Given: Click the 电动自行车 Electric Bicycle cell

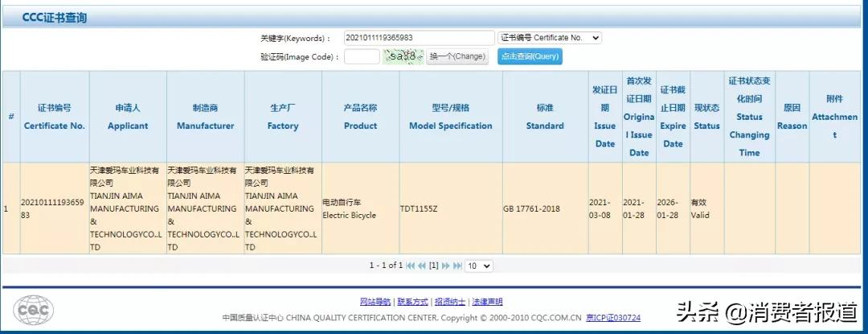Looking at the screenshot, I should point(360,208).
